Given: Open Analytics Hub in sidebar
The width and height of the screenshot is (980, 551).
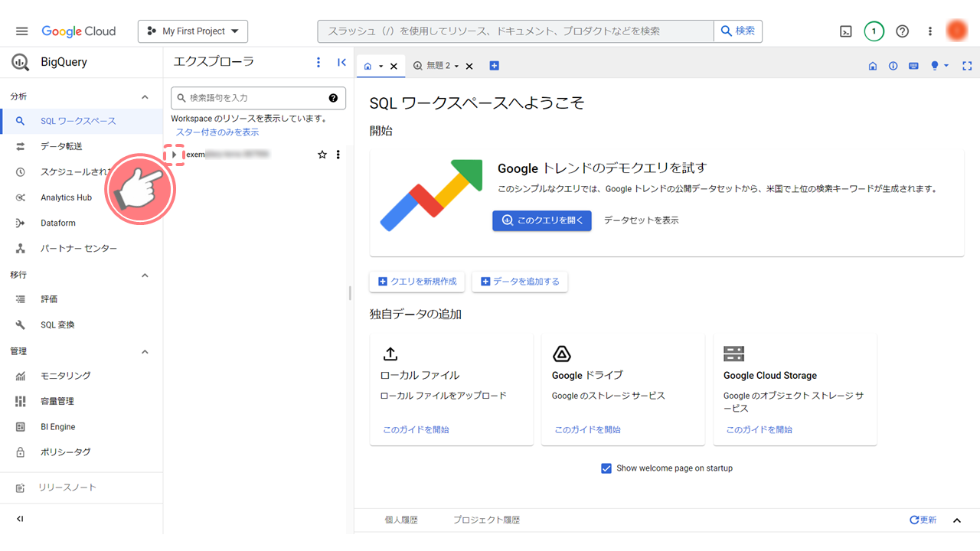Looking at the screenshot, I should (81, 197).
